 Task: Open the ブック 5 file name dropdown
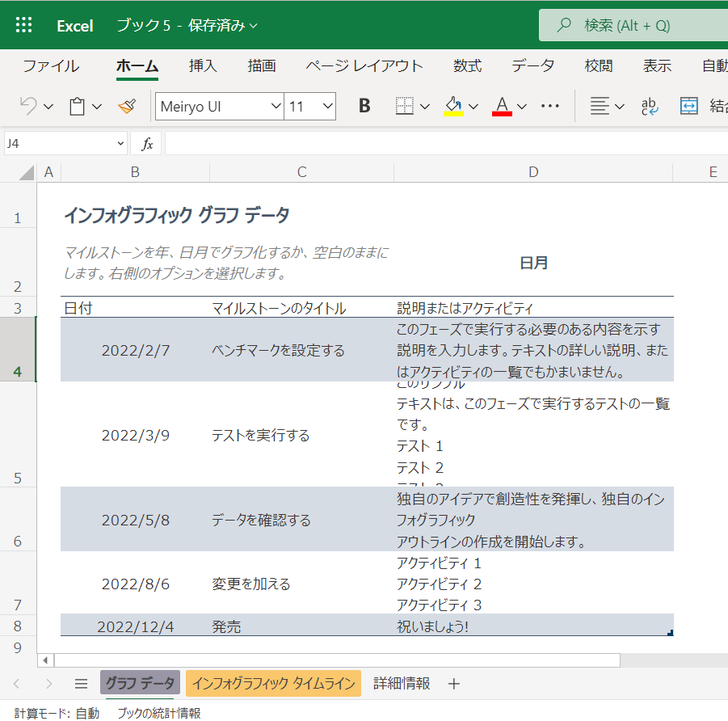(187, 26)
